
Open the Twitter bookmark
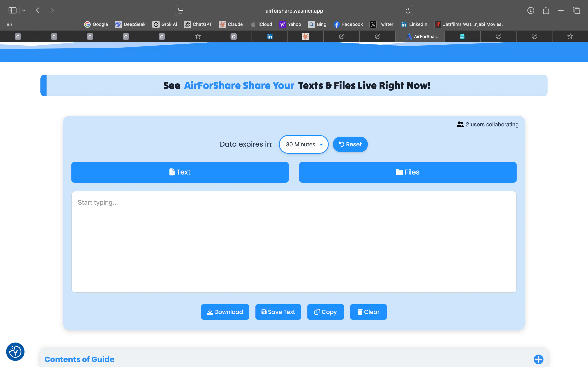[x=381, y=24]
